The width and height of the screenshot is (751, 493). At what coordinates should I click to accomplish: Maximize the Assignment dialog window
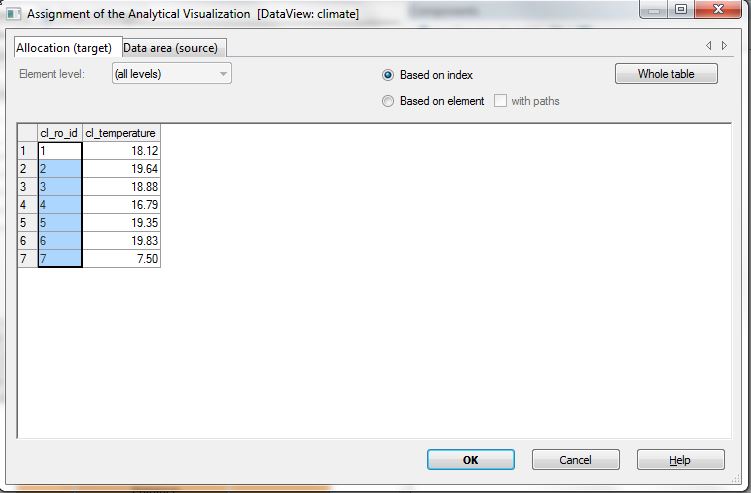681,9
